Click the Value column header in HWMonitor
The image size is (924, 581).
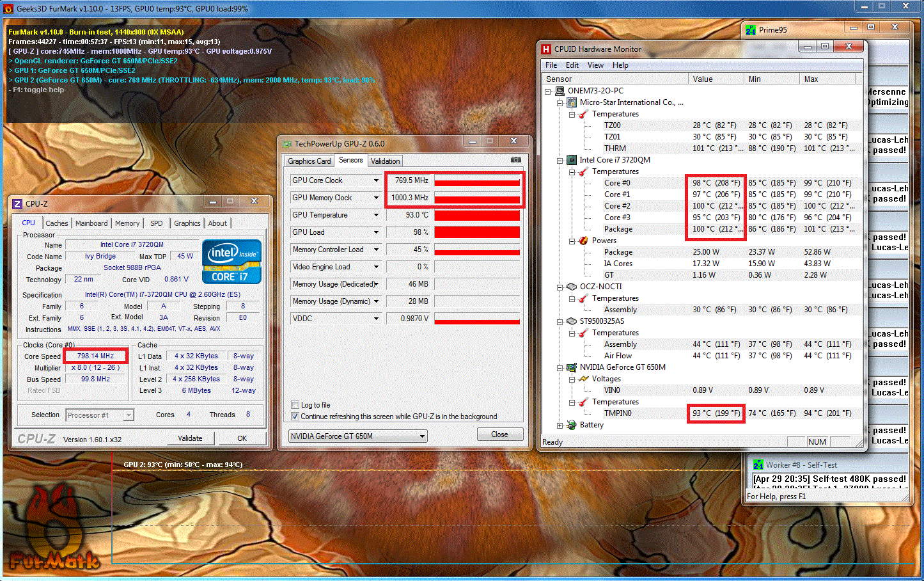(x=717, y=79)
